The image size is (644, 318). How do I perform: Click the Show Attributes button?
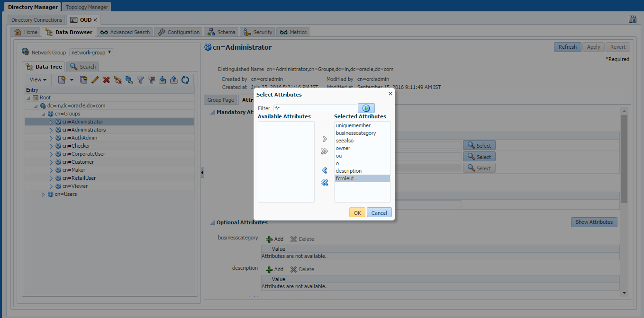click(594, 222)
